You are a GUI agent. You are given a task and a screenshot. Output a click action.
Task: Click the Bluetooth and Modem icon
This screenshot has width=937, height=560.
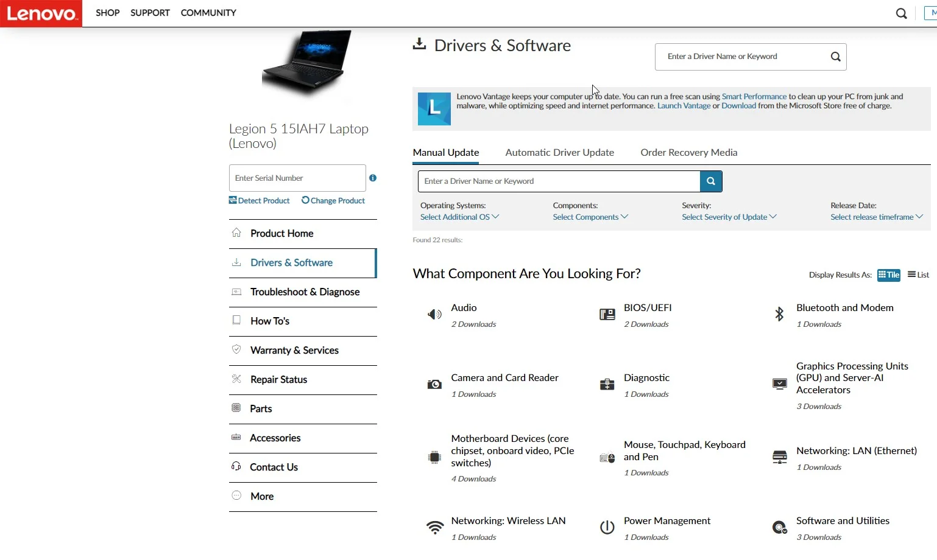779,314
